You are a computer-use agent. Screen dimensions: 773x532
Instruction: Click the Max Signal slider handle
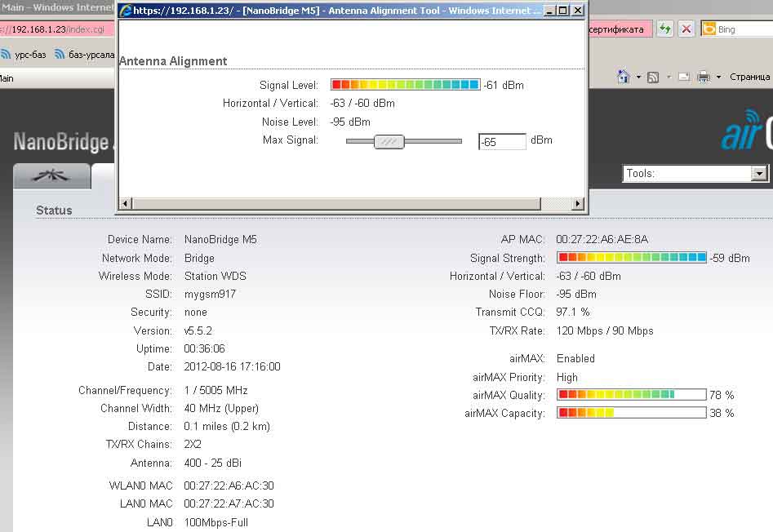[x=389, y=142]
